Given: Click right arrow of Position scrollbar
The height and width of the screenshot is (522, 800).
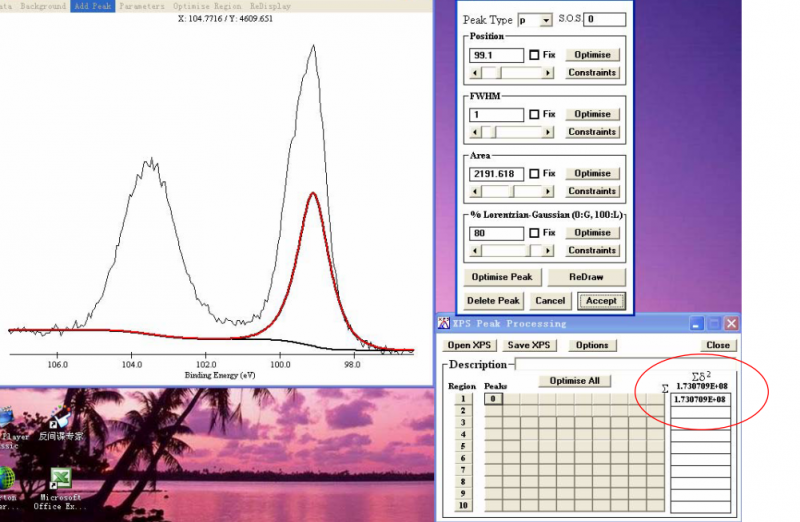Looking at the screenshot, I should click(x=547, y=73).
